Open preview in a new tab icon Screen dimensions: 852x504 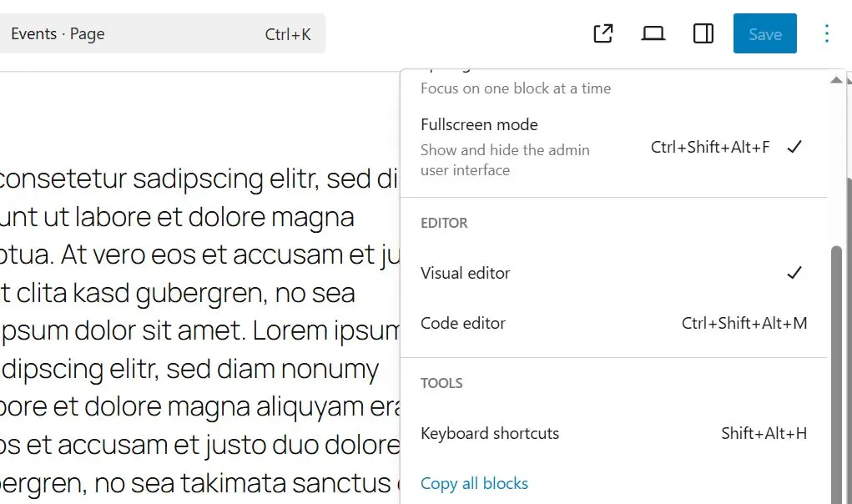(602, 33)
